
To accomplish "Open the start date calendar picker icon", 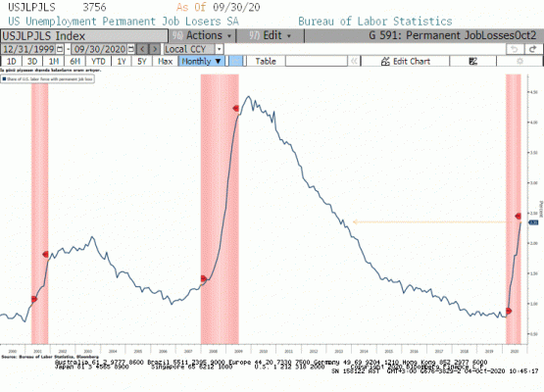I will 60,49.
